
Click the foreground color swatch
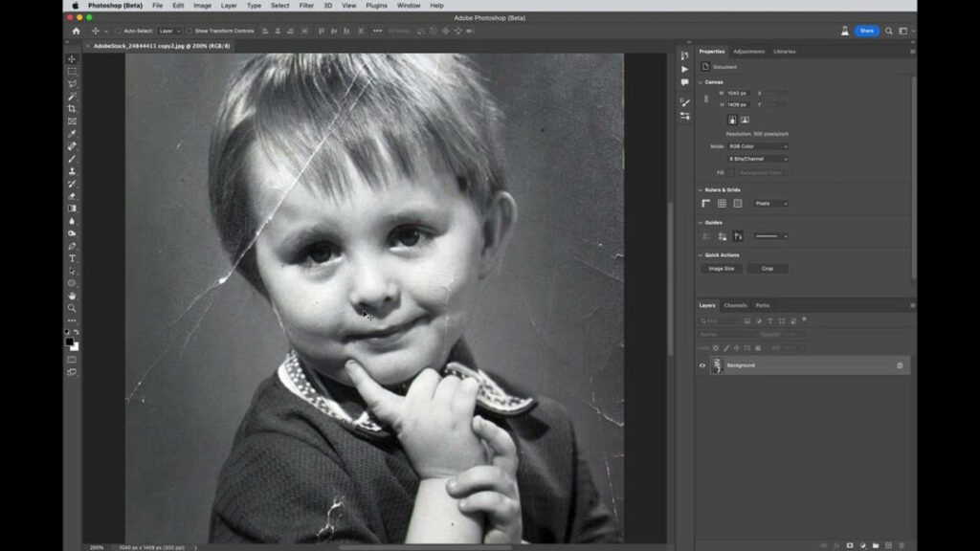pyautogui.click(x=69, y=342)
